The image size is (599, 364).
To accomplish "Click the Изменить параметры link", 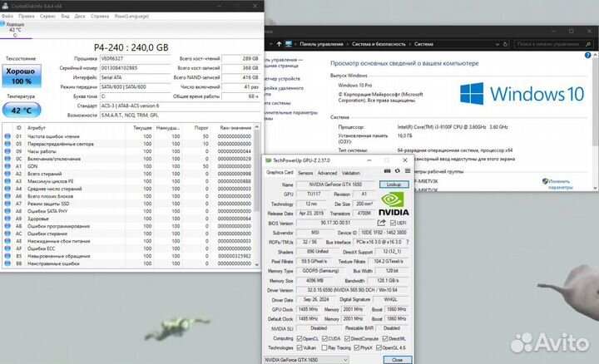I will pos(560,184).
